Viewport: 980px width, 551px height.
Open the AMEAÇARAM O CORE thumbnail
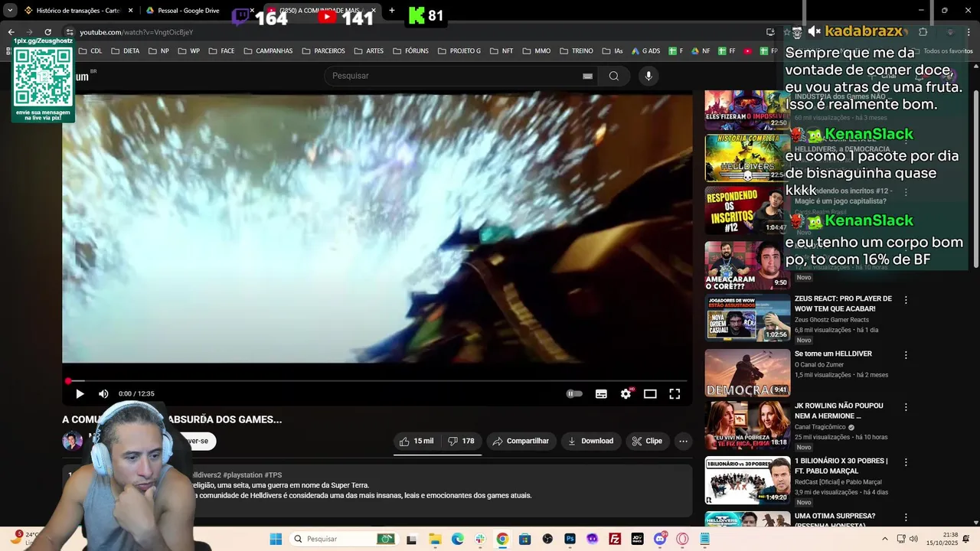point(747,266)
